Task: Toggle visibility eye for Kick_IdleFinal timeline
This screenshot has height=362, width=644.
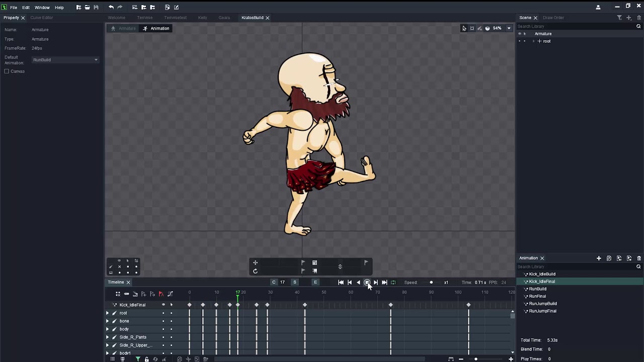Action: pyautogui.click(x=163, y=305)
